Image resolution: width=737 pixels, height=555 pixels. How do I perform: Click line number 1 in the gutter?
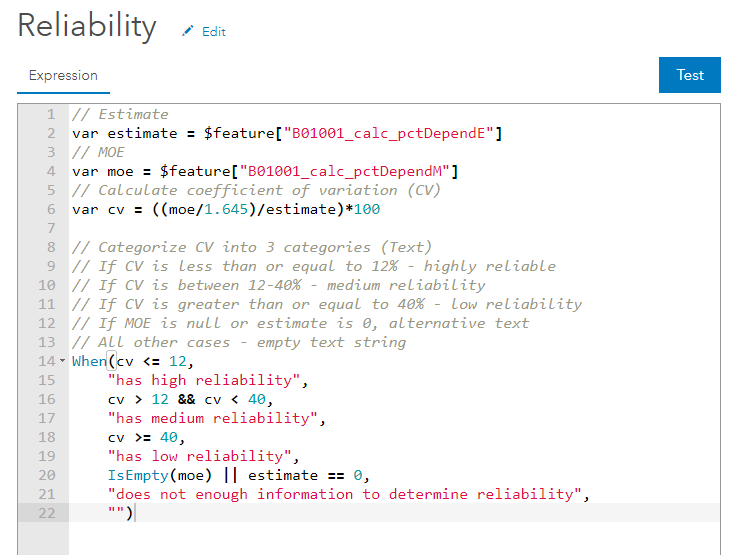tap(50, 114)
